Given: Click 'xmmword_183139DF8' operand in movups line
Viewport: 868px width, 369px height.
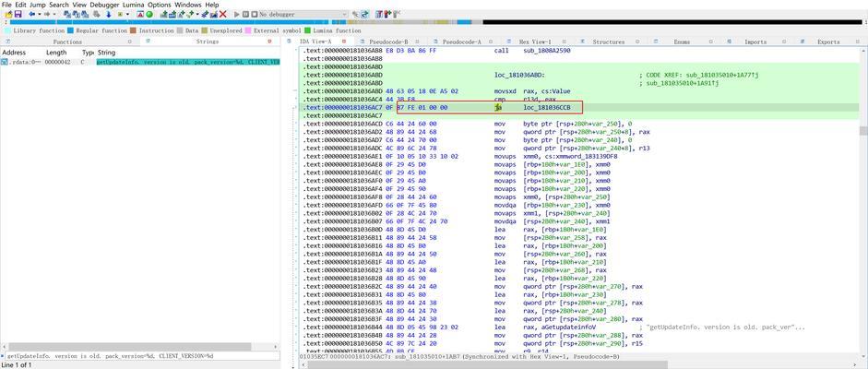Looking at the screenshot, I should tap(585, 157).
